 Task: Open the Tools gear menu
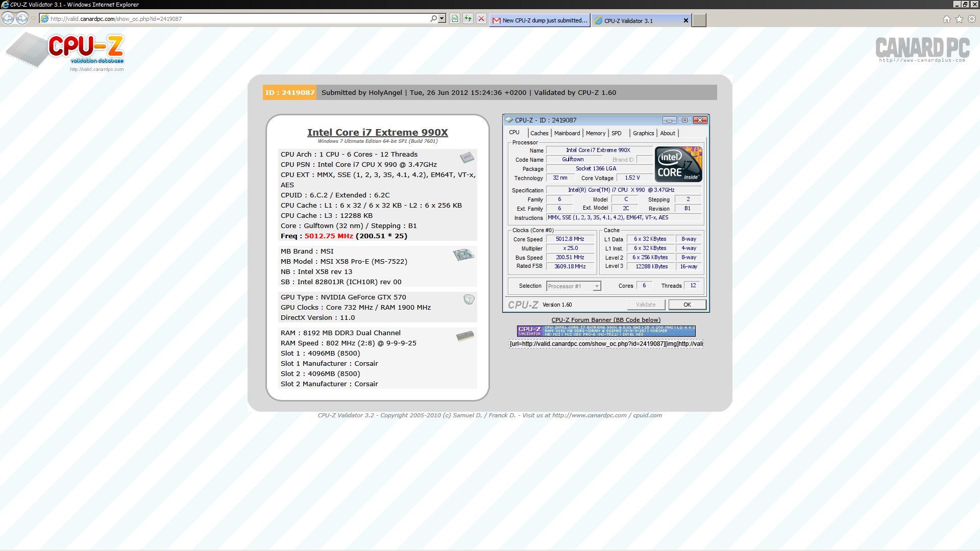click(x=972, y=19)
